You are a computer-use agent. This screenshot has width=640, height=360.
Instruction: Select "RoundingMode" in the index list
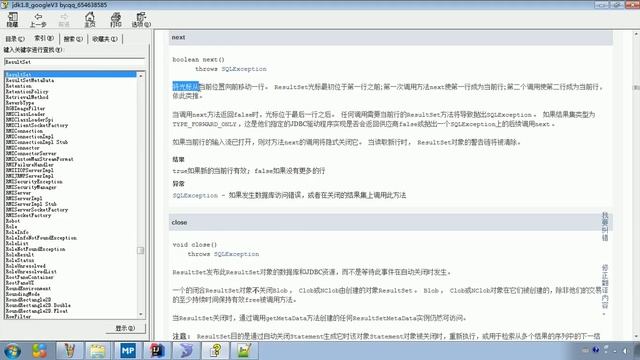(22, 294)
